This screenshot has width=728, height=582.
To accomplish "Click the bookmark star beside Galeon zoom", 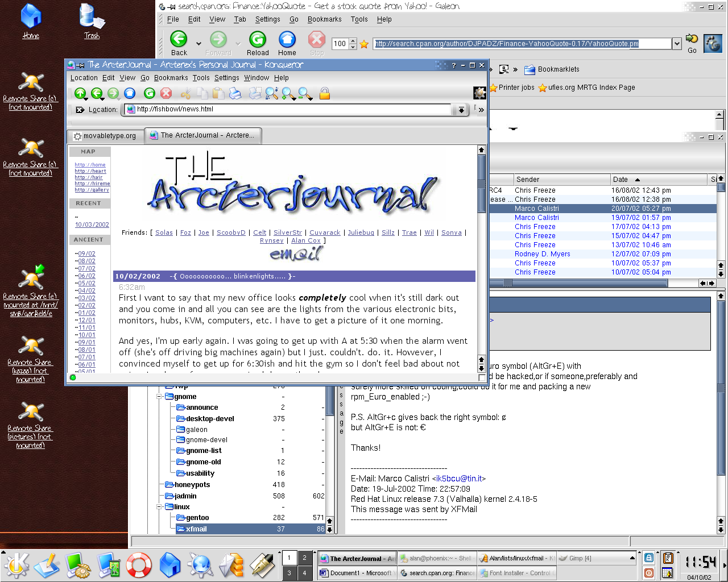I will click(364, 44).
